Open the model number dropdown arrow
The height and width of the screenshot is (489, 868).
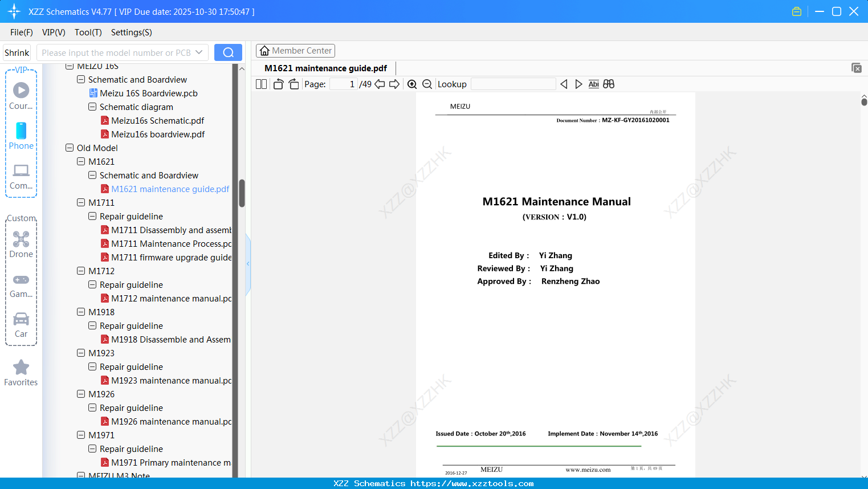coord(199,52)
